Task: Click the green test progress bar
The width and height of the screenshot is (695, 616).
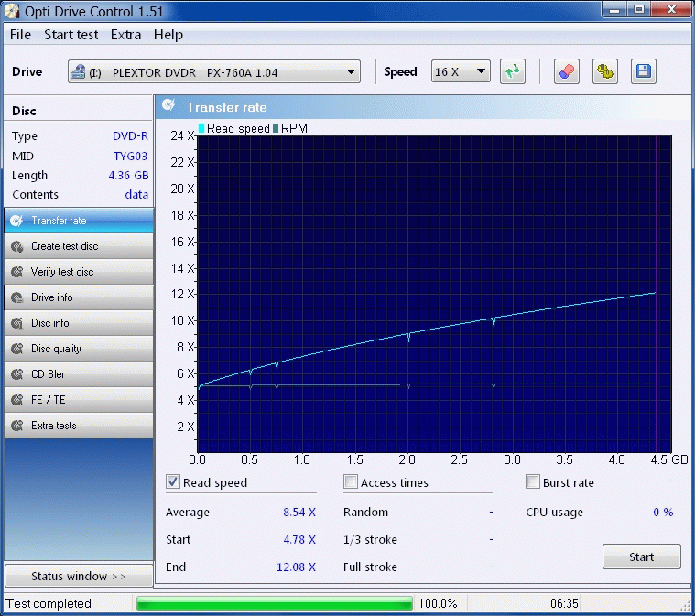Action: pos(275,603)
